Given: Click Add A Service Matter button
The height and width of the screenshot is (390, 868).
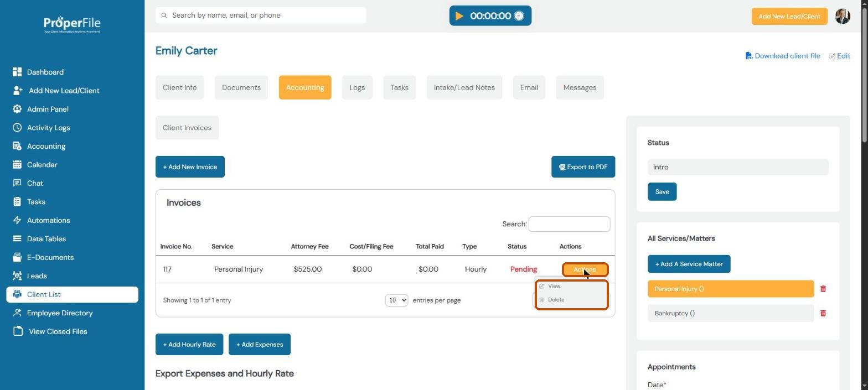Looking at the screenshot, I should pyautogui.click(x=689, y=264).
